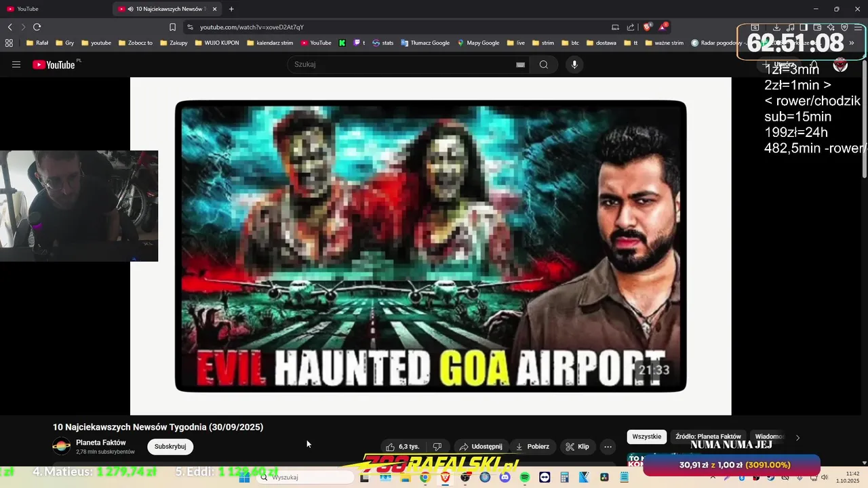Open the Planeta Faktów channel name link
The height and width of the screenshot is (488, 868).
pos(101,443)
